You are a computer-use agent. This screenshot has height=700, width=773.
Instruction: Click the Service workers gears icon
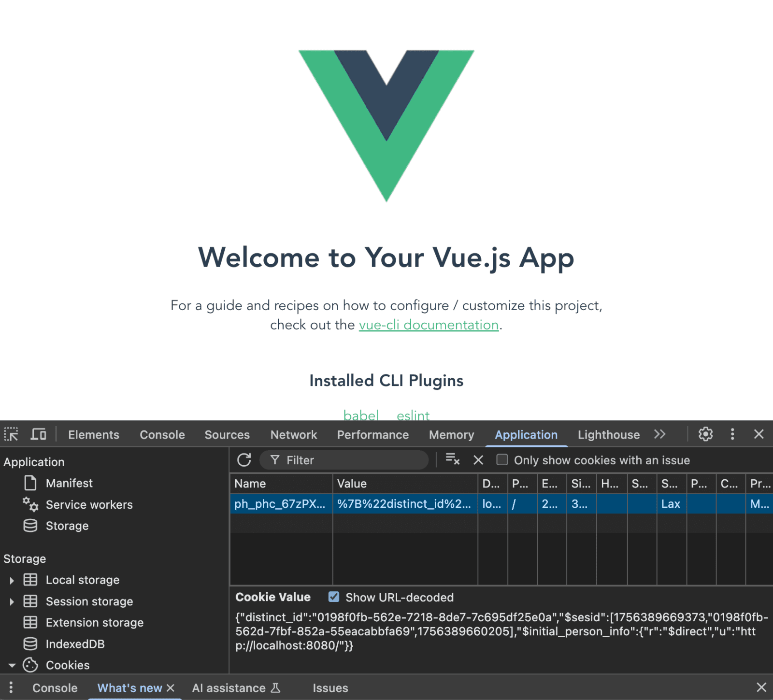point(30,504)
